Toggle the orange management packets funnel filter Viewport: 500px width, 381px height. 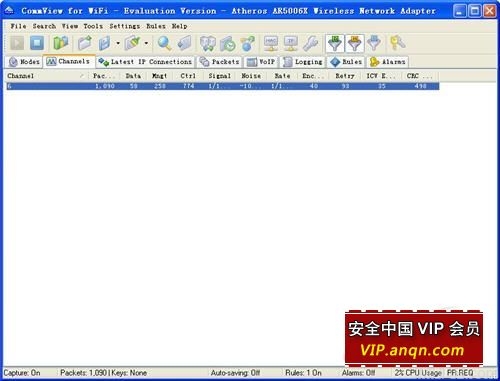point(355,43)
